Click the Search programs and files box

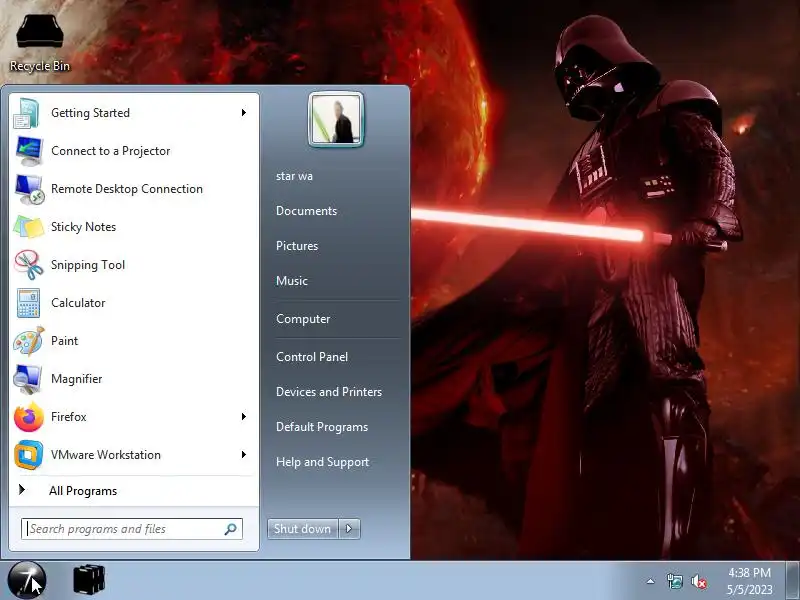point(132,529)
